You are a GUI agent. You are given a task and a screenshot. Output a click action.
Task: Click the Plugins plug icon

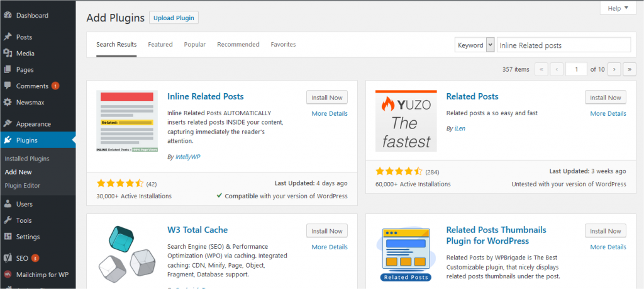[x=8, y=140]
